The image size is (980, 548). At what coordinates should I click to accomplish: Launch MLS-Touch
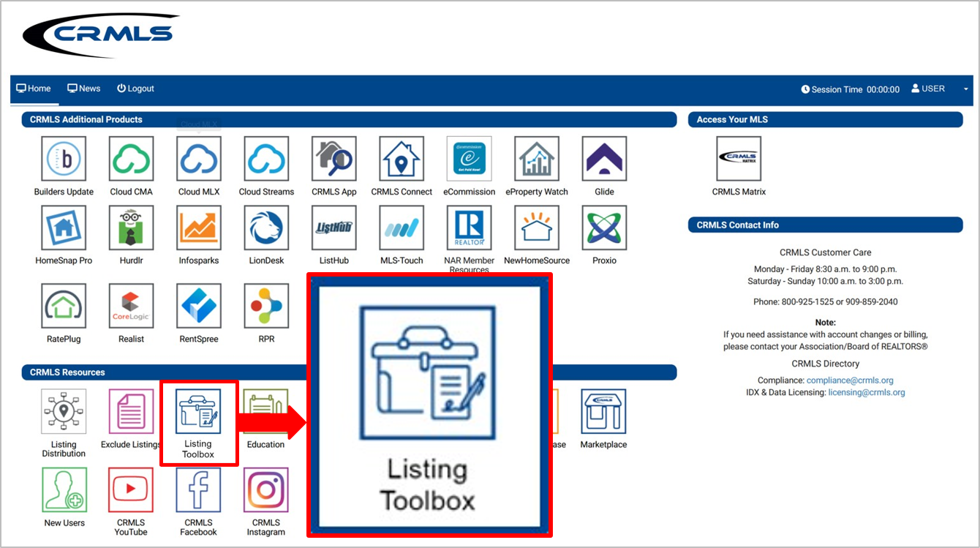402,228
